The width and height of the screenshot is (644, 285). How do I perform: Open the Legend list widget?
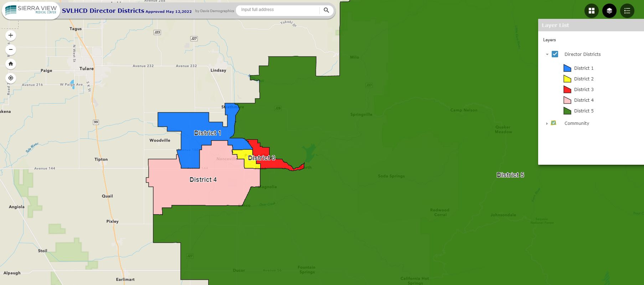[x=627, y=11]
